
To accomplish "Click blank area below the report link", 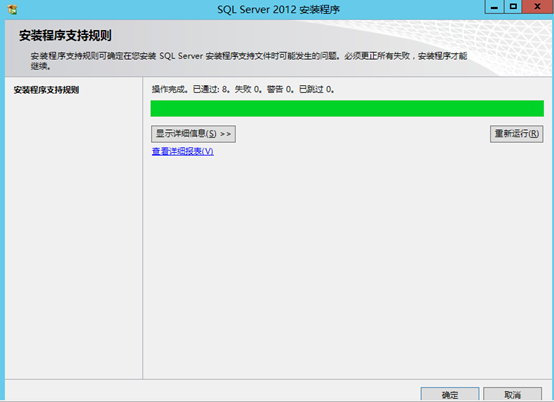I will tap(347, 265).
